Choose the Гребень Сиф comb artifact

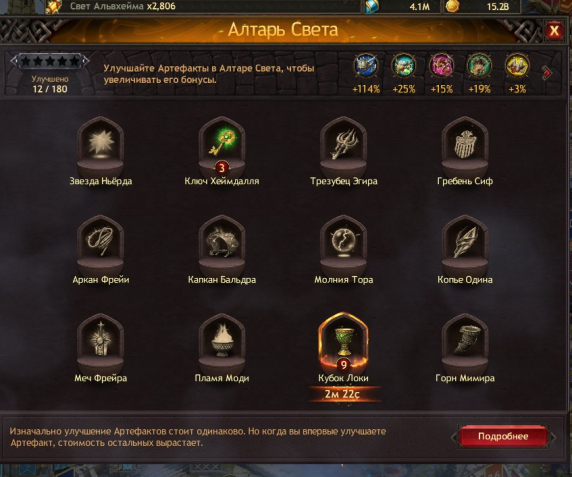tap(465, 147)
